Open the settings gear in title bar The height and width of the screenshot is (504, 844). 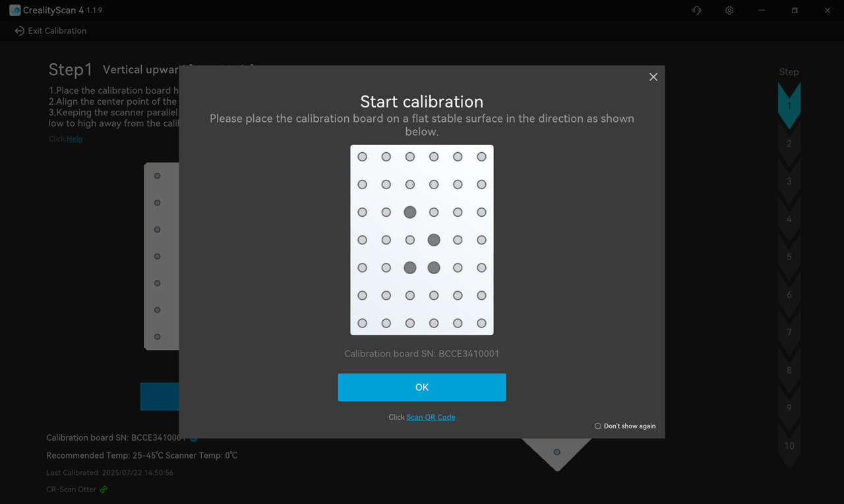click(x=729, y=11)
